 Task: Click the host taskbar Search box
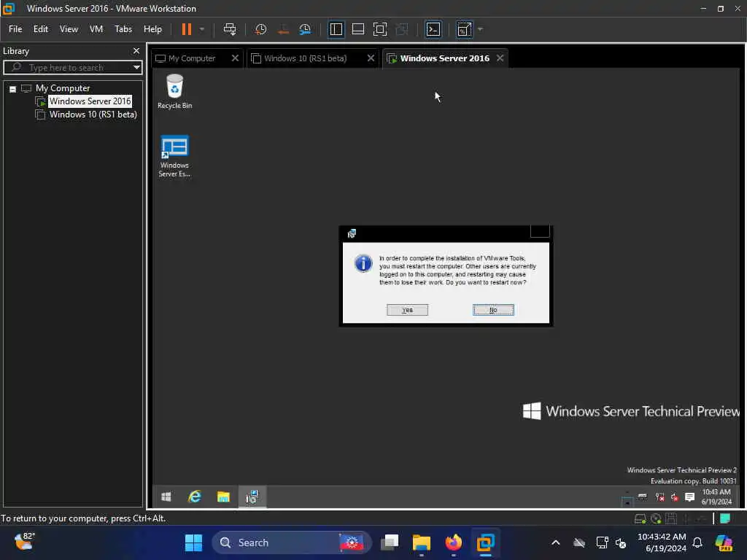point(291,542)
